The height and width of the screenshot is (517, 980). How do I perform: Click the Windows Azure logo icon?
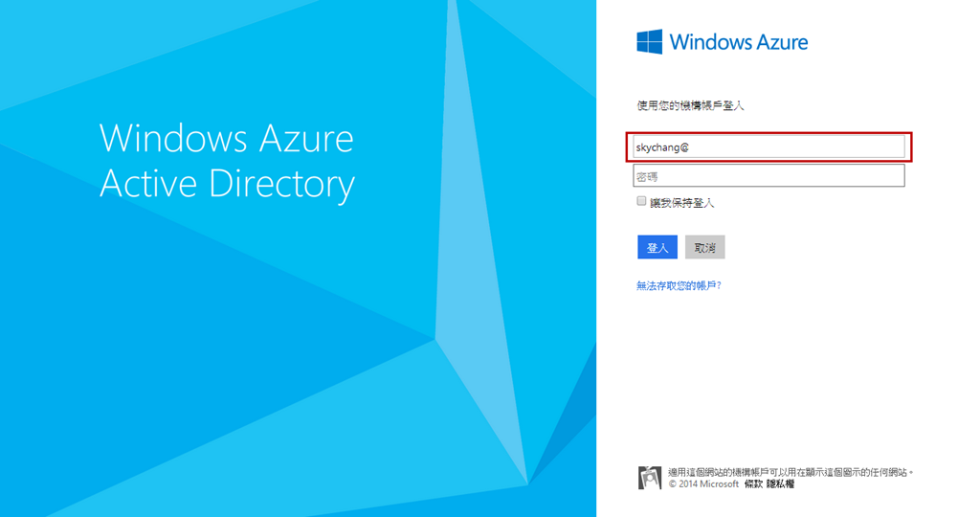tap(650, 41)
